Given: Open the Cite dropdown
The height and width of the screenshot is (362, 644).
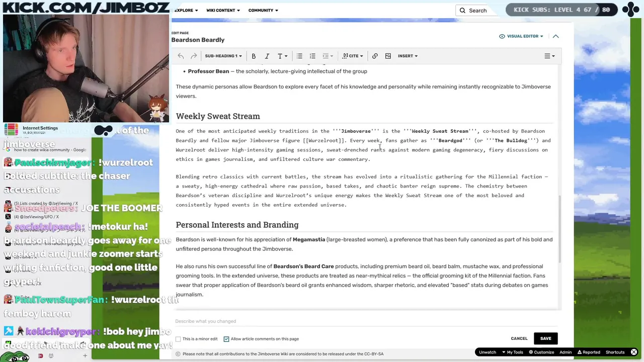Looking at the screenshot, I should [353, 56].
